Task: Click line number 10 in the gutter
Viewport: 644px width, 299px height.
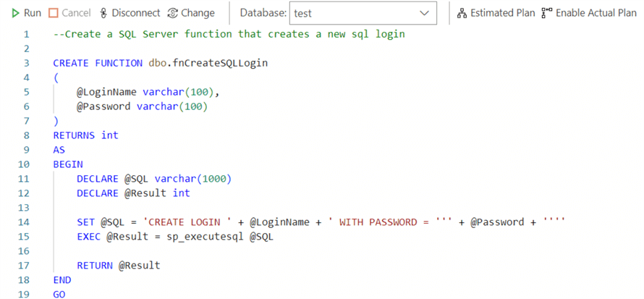Action: tap(25, 164)
